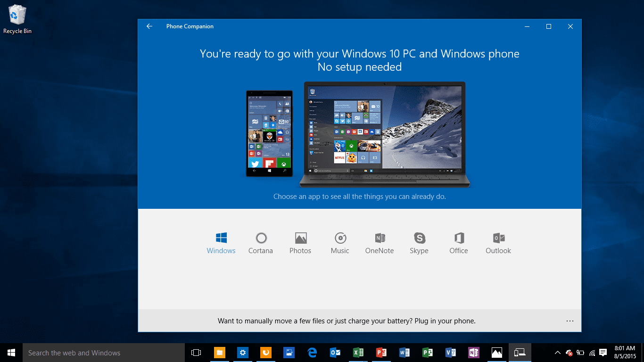Choose OneNote in Phone Companion app list
This screenshot has height=362, width=644.
380,243
